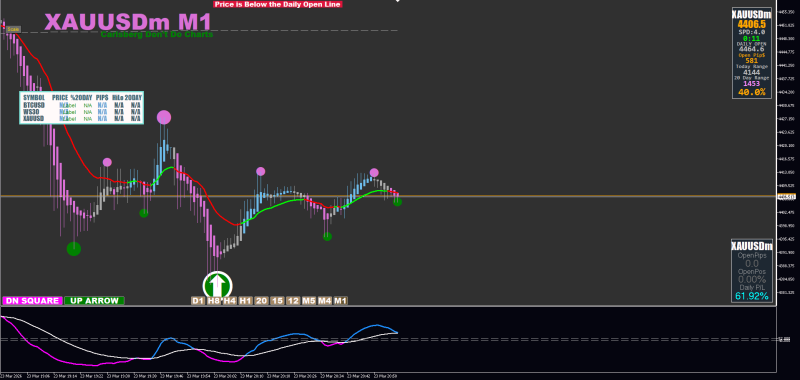This screenshot has width=800, height=380.
Task: Select the 20 timeframe button
Action: click(x=261, y=301)
